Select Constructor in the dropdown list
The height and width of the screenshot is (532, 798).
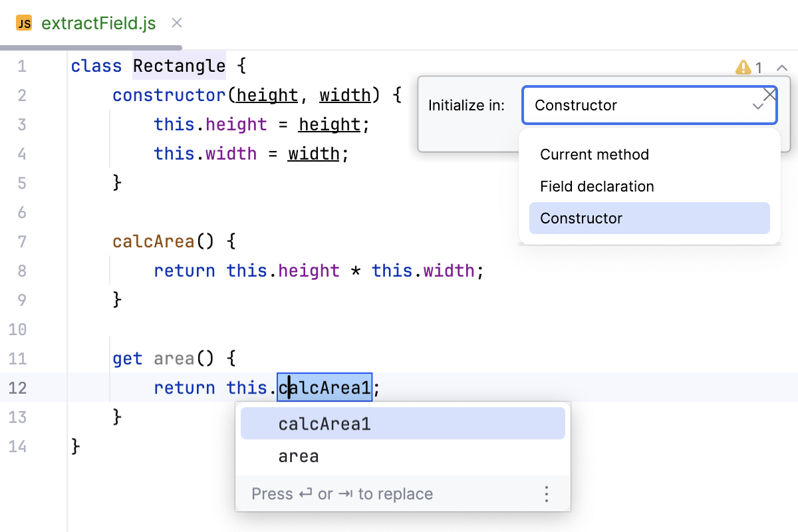581,218
